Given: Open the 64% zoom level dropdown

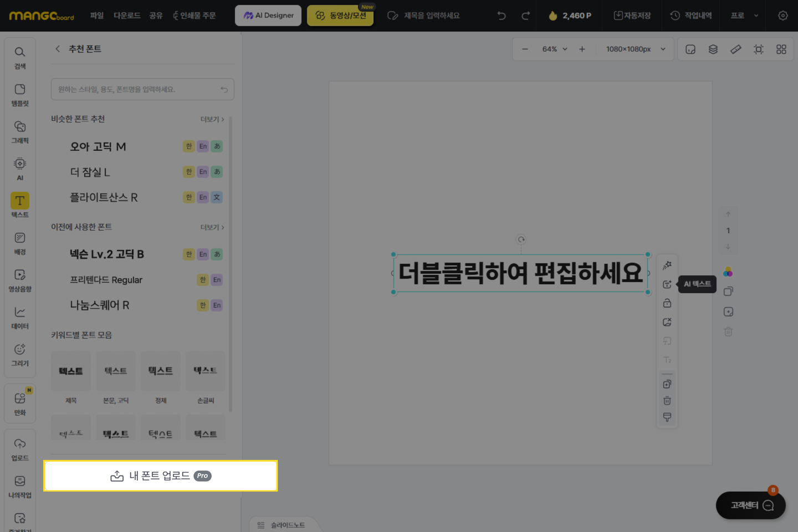Looking at the screenshot, I should pos(555,49).
